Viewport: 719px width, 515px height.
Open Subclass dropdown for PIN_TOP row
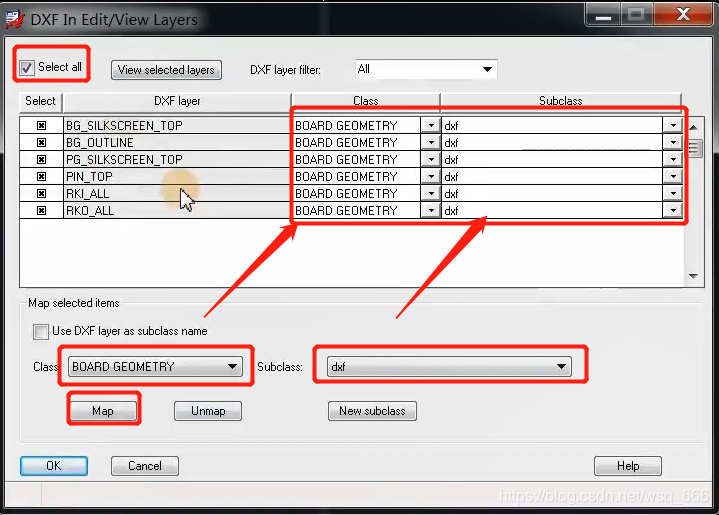[673, 176]
